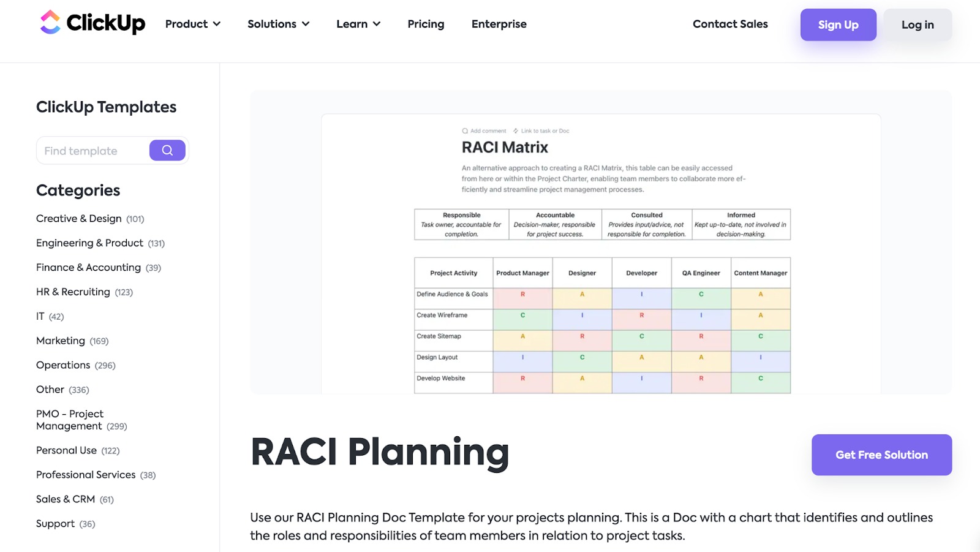Open the Enterprise page
The height and width of the screenshot is (552, 980).
[x=499, y=24]
